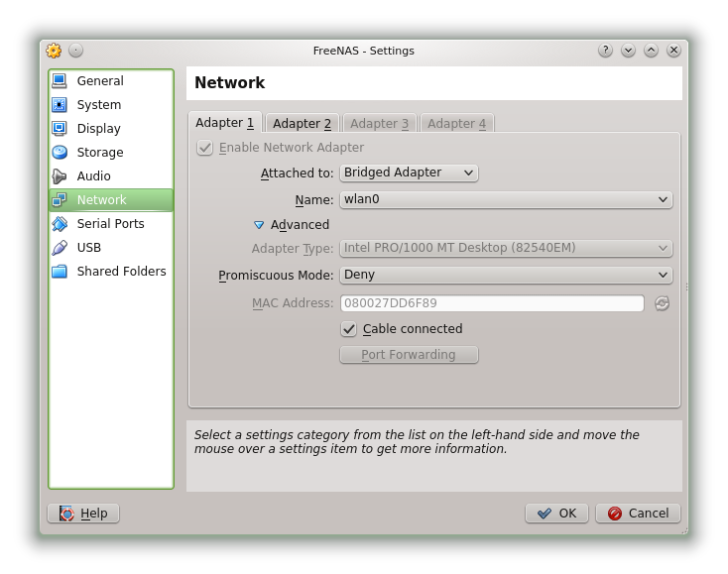The height and width of the screenshot is (574, 728).
Task: Open Display settings
Action: pos(111,128)
